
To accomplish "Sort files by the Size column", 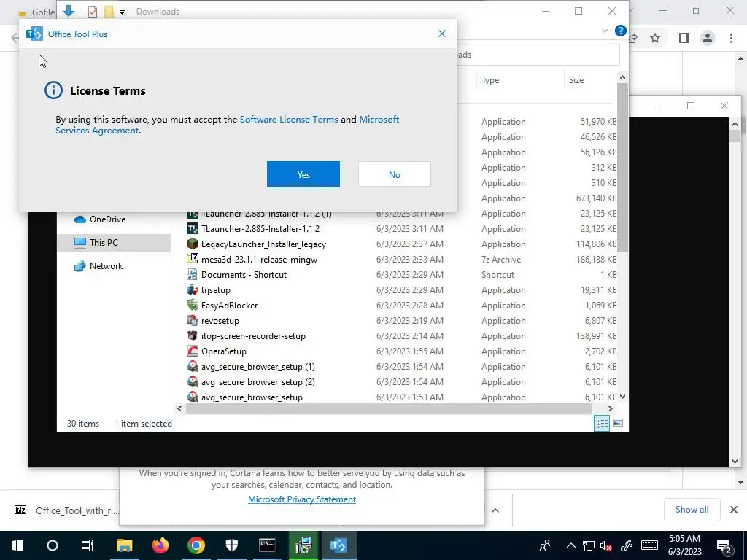I will click(576, 80).
